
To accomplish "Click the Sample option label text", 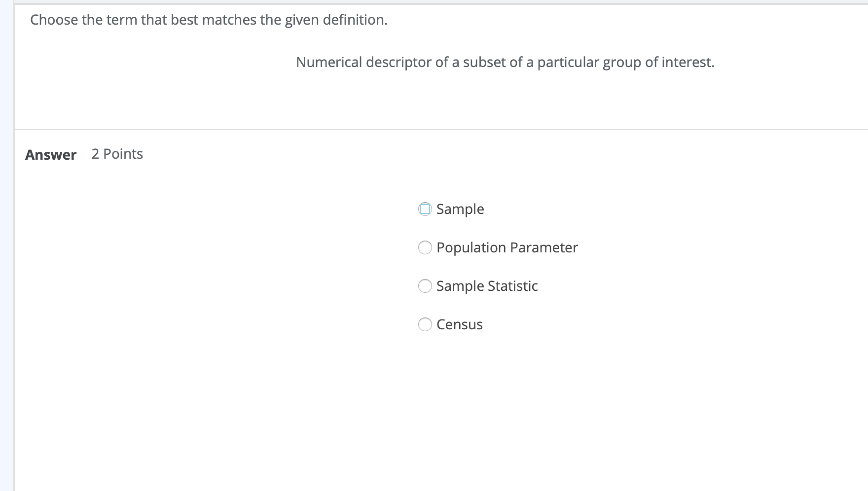I will pos(460,209).
